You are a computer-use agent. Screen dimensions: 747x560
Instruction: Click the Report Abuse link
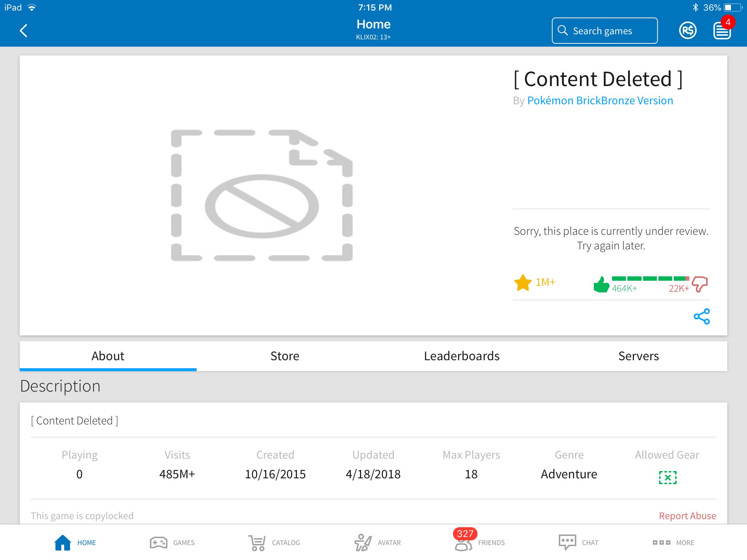688,516
